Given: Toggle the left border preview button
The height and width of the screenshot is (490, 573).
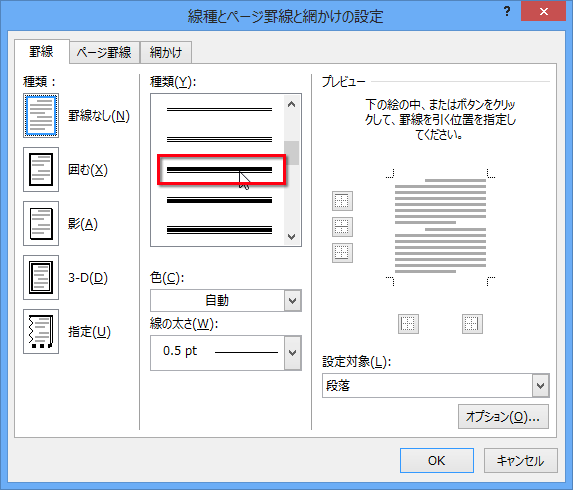Looking at the screenshot, I should 408,324.
